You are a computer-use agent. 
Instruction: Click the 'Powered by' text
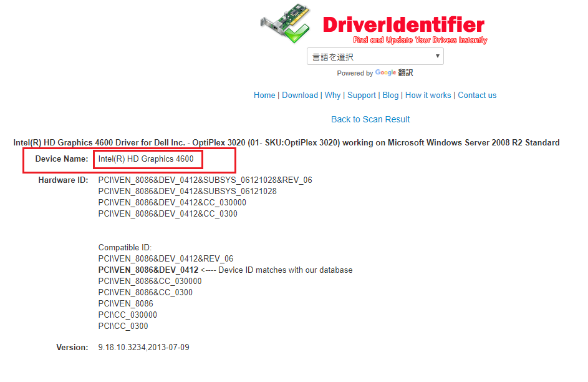coord(355,73)
